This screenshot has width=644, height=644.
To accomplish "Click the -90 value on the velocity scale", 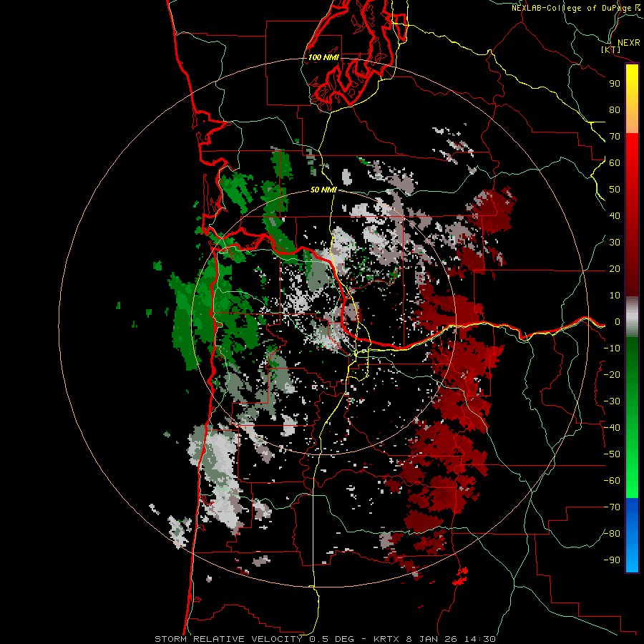I will coord(612,560).
